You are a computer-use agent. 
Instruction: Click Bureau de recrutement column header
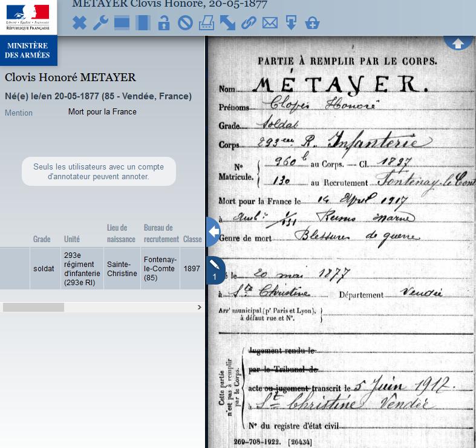click(161, 234)
